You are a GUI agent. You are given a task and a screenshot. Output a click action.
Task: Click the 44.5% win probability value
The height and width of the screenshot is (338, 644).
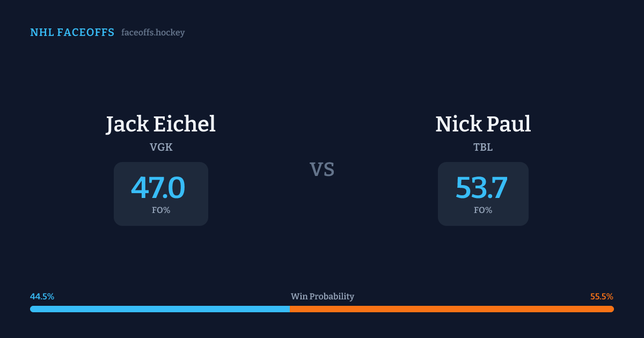(42, 297)
